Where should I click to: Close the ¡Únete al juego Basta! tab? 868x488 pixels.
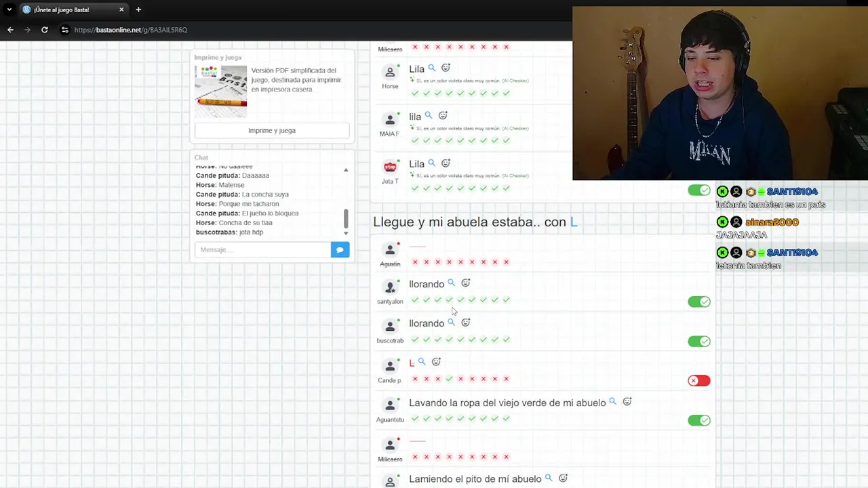[121, 9]
